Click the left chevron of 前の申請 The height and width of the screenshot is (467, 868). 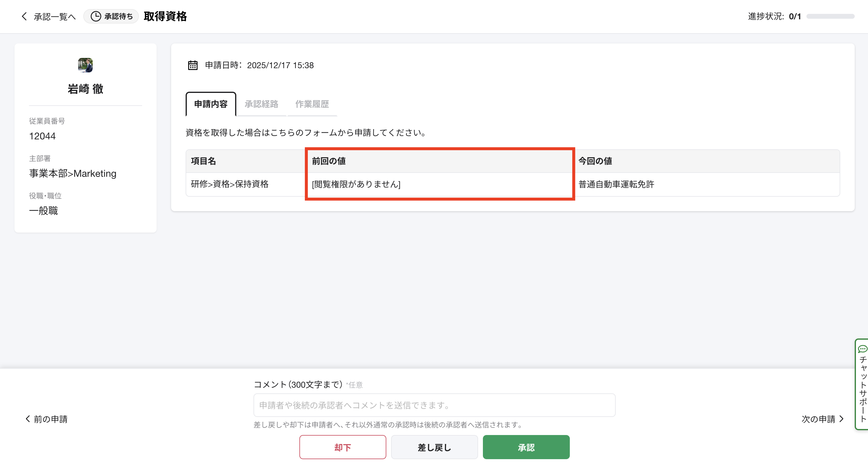[x=28, y=418]
